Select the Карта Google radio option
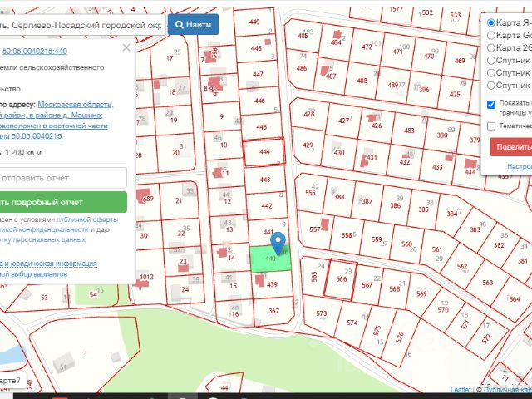The image size is (532, 399). pos(491,35)
